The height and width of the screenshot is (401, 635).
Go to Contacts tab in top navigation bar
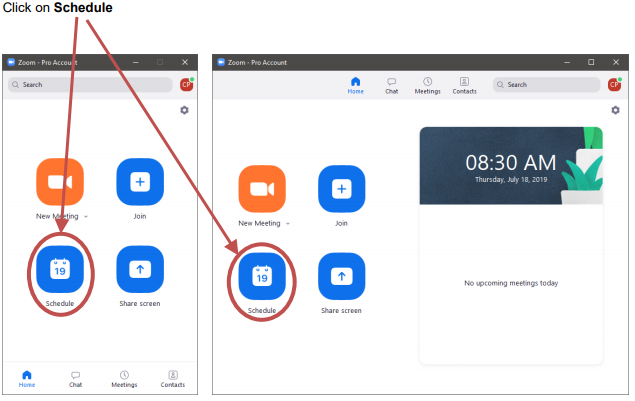464,85
